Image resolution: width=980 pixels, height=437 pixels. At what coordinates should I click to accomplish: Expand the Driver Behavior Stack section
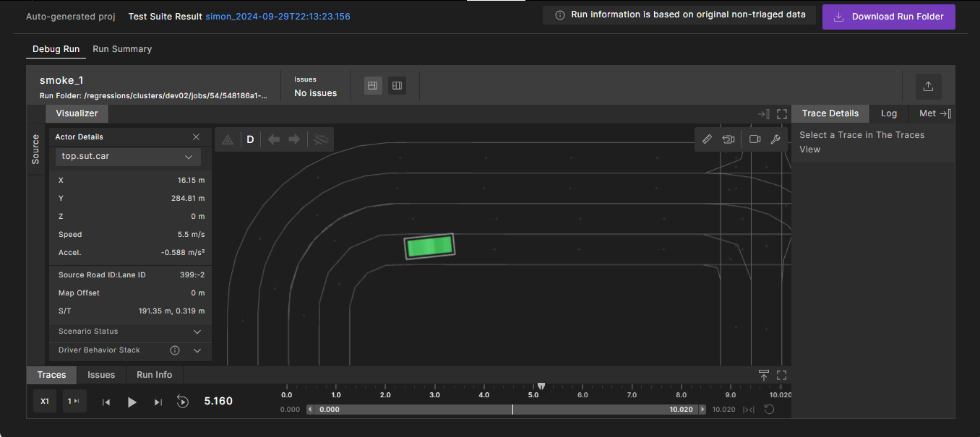coord(197,350)
